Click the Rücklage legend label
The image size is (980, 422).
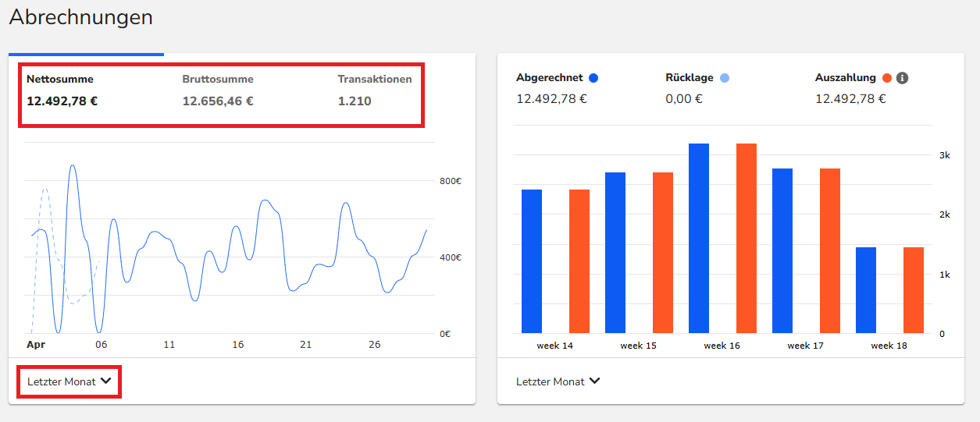690,78
